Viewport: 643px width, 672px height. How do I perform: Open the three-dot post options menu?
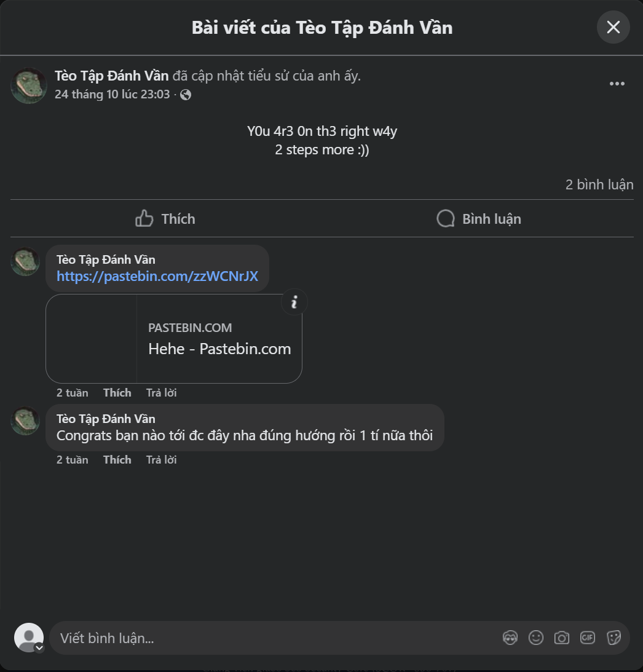pos(617,84)
